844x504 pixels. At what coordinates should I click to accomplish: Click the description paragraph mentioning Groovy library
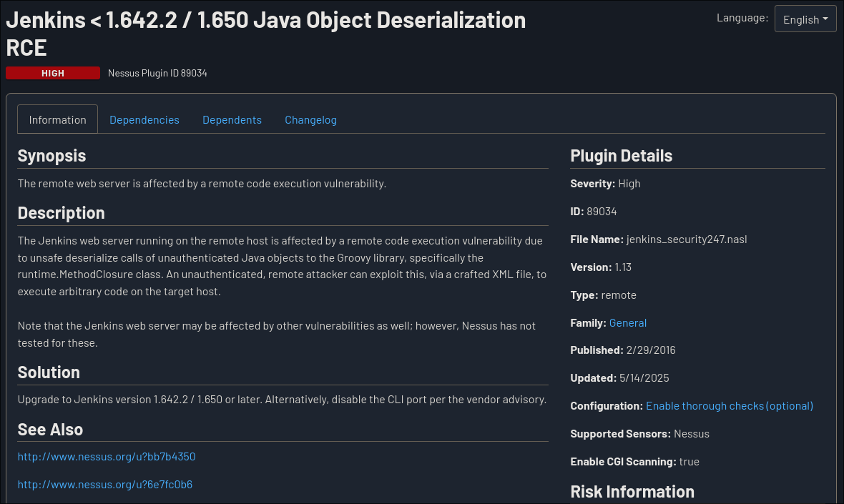click(282, 266)
